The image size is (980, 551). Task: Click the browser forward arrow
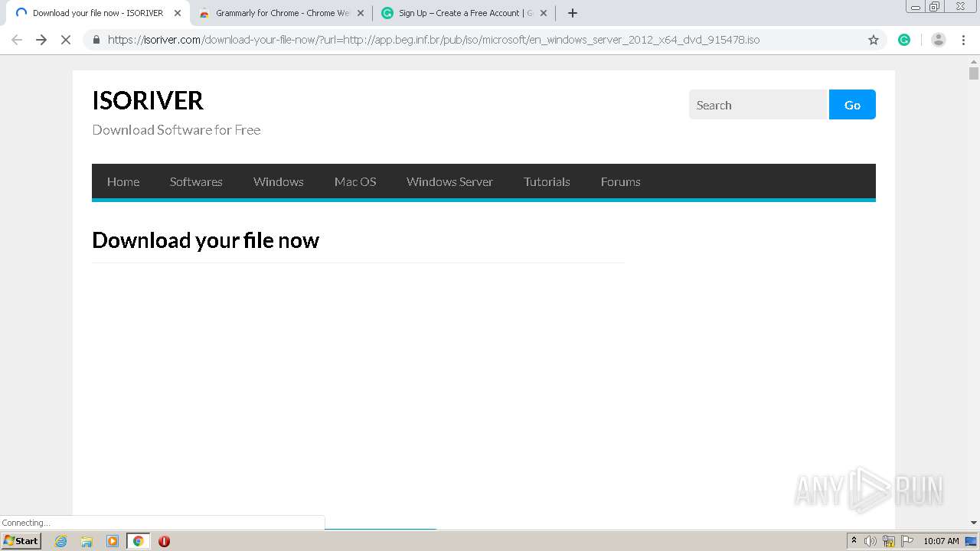coord(41,40)
